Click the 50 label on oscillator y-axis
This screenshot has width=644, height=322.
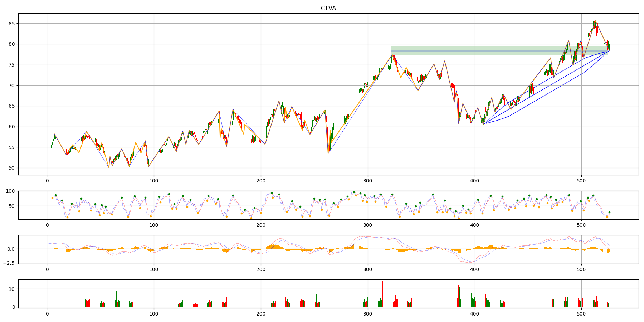click(11, 206)
